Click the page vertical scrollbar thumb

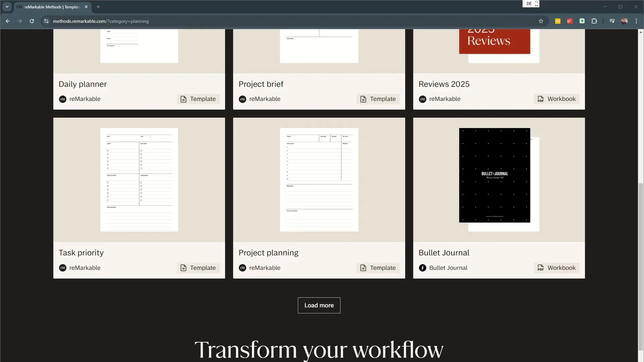pyautogui.click(x=641, y=266)
